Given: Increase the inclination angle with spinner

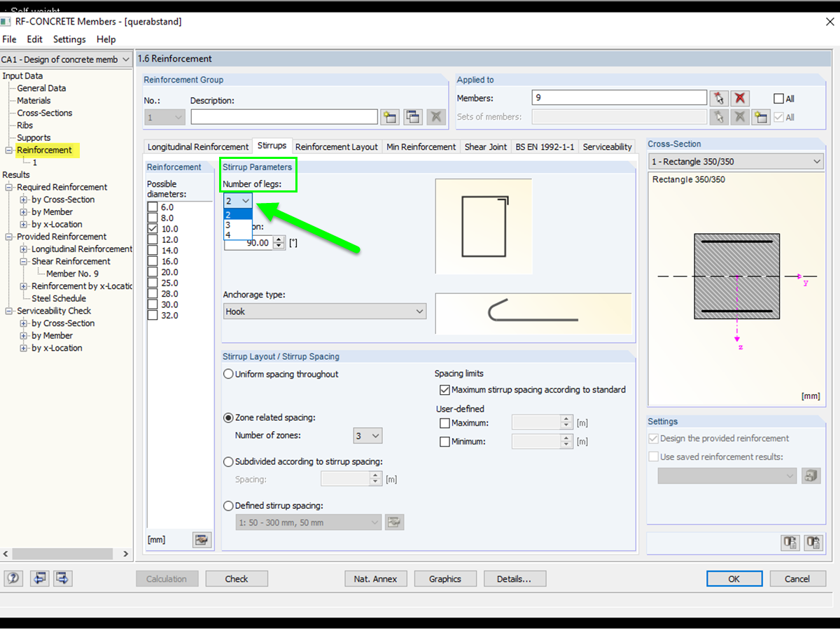Looking at the screenshot, I should (x=279, y=239).
